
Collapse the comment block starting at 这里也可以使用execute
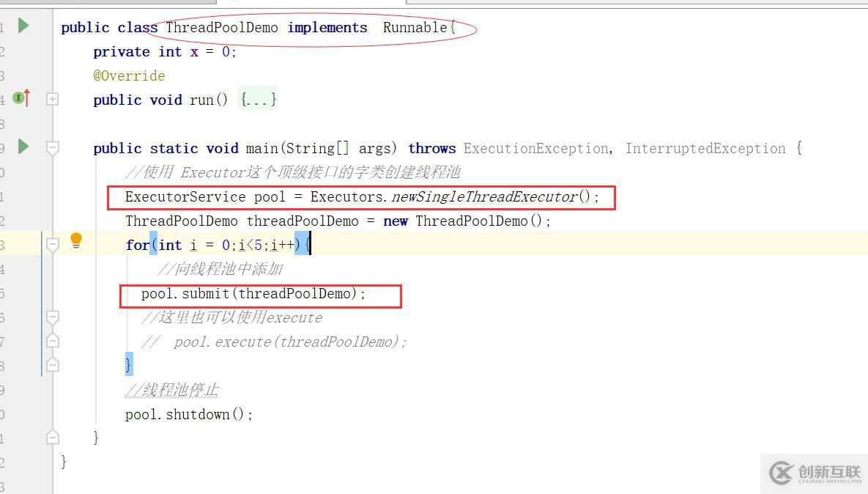pyautogui.click(x=53, y=317)
